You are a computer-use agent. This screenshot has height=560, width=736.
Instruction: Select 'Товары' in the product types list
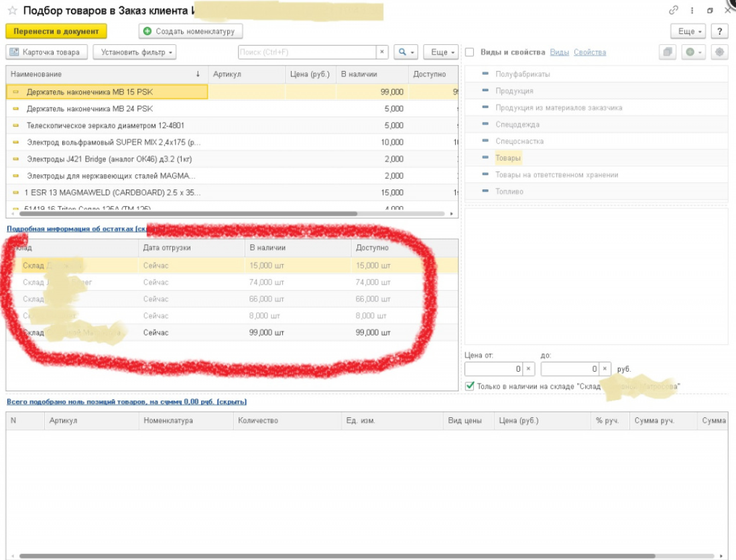(508, 158)
